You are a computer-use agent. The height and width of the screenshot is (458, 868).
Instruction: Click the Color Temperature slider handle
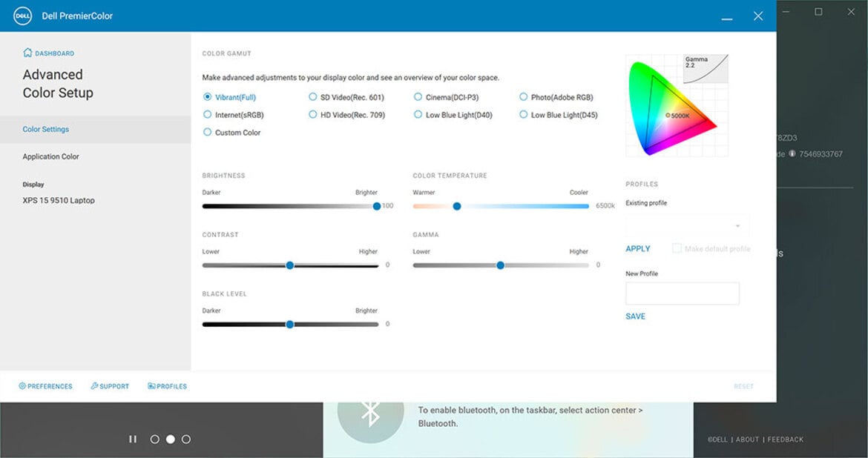(457, 206)
